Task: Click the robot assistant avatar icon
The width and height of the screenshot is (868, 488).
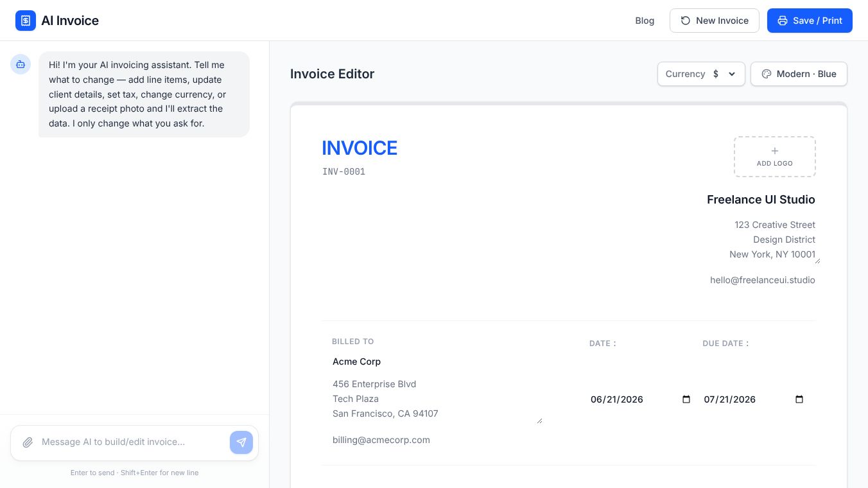Action: pos(21,64)
